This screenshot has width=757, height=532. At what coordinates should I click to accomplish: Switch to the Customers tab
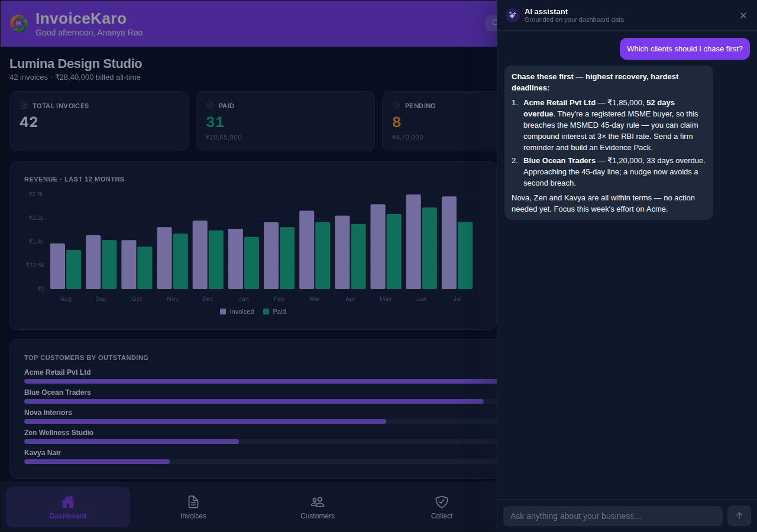click(x=318, y=507)
